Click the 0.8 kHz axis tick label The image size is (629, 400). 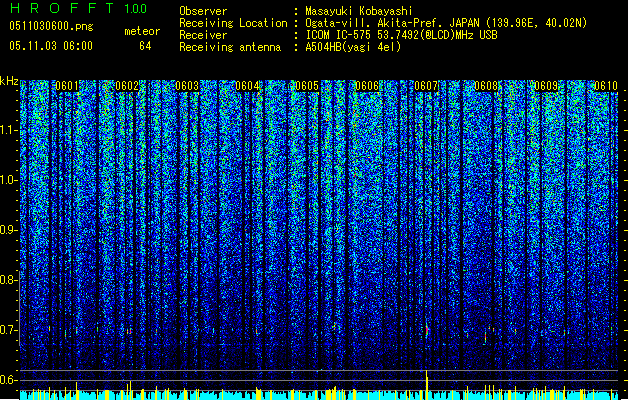coord(9,280)
